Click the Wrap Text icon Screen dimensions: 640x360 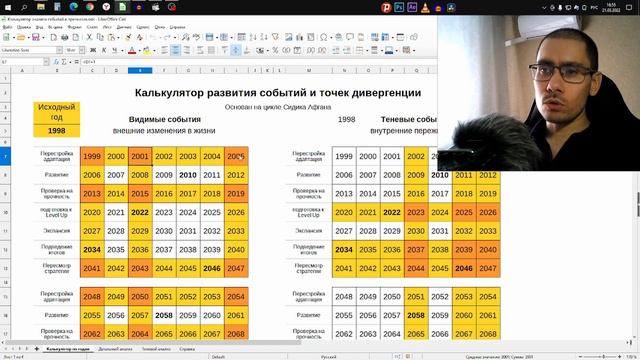click(x=200, y=50)
